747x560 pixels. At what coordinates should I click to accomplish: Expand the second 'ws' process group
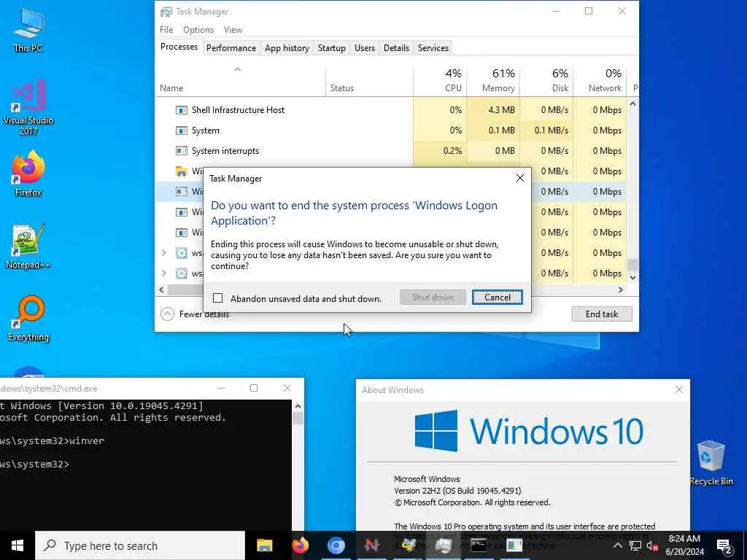point(164,273)
